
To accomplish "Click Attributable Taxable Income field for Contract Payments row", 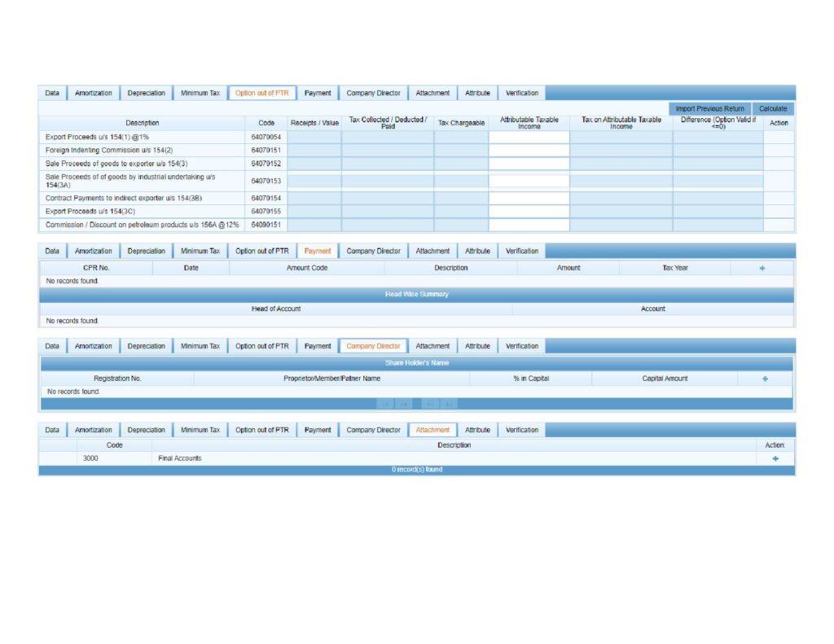I will (x=529, y=198).
